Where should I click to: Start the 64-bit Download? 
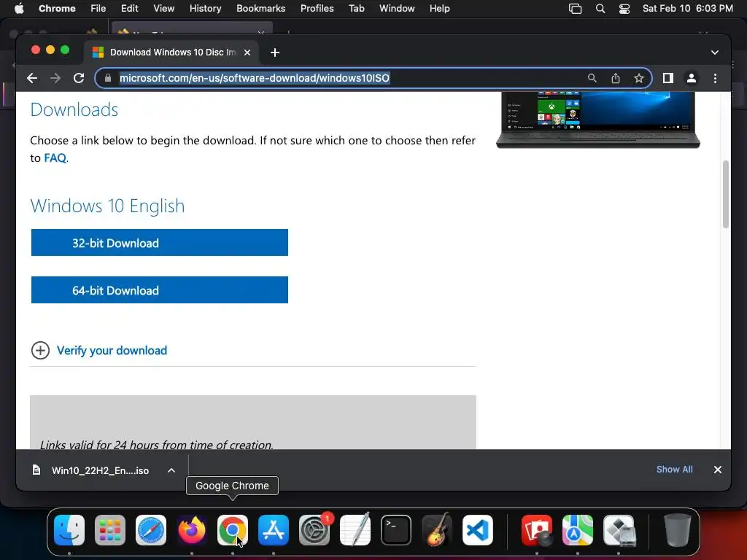click(160, 289)
